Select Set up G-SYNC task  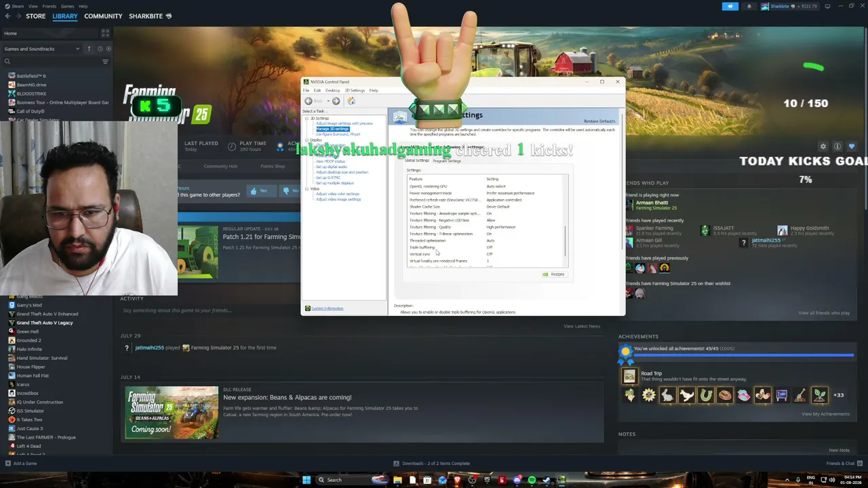coord(328,178)
